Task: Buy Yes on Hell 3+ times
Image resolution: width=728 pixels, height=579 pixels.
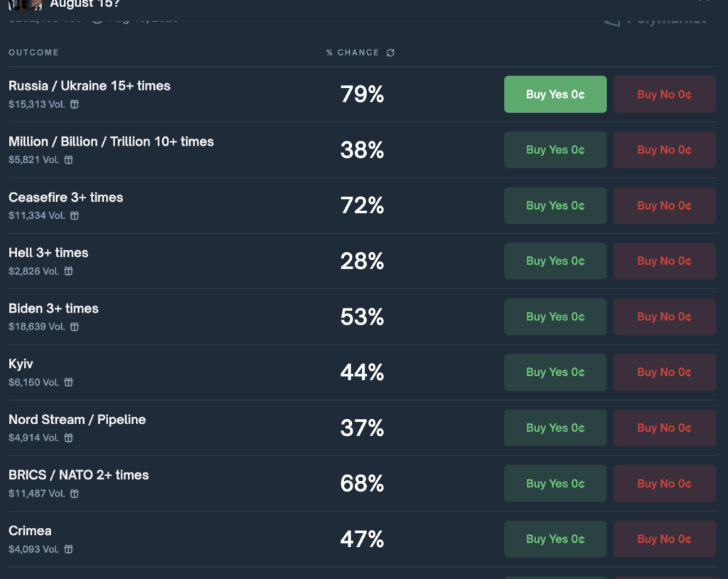Action: tap(555, 261)
